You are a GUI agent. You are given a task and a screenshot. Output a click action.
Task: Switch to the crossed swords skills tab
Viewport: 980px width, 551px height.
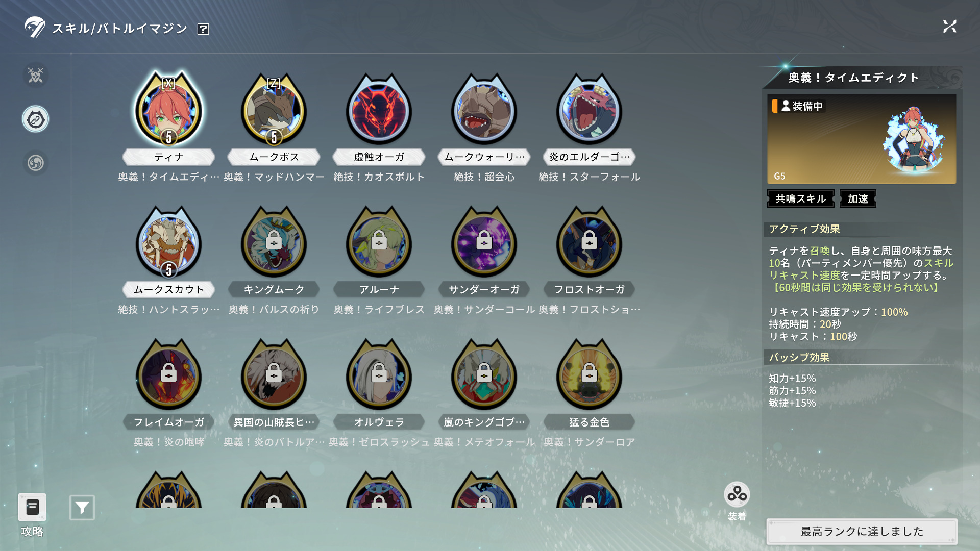click(36, 76)
